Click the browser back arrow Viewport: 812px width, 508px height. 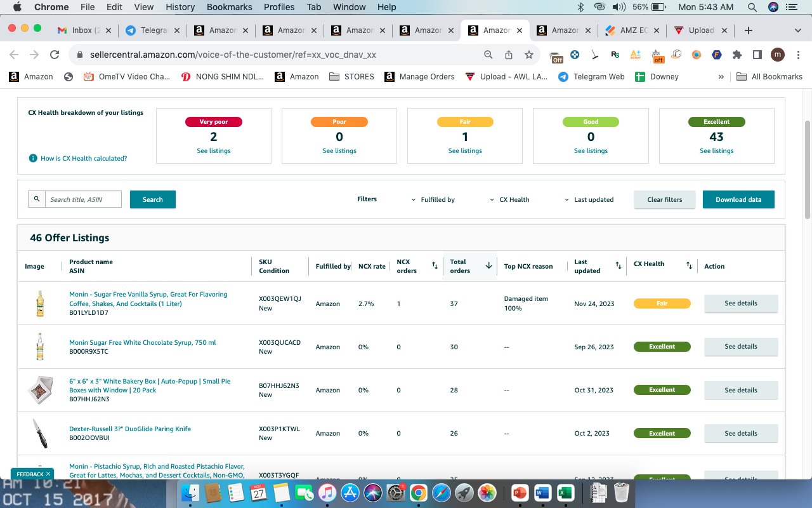coord(14,55)
